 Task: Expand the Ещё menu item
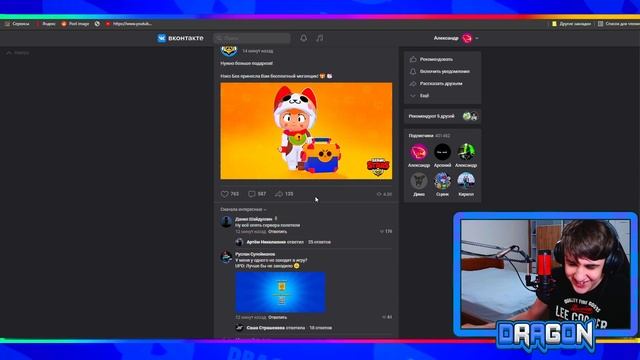pos(424,96)
